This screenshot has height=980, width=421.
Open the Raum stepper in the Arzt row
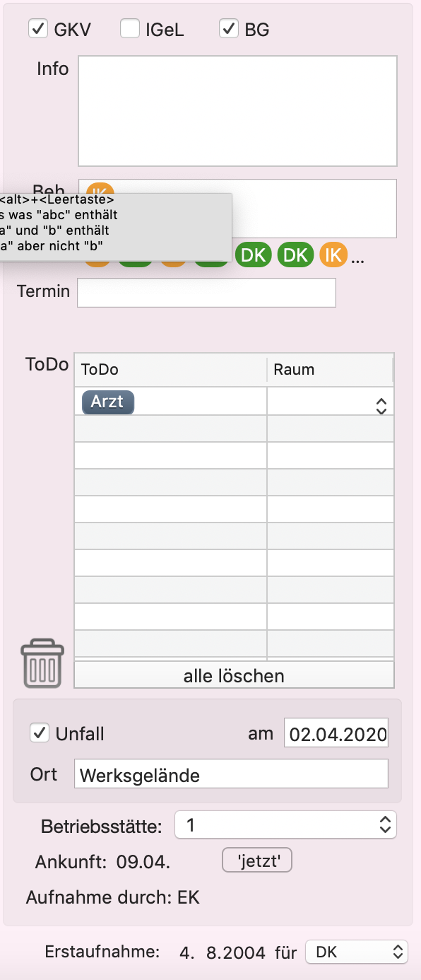[381, 406]
